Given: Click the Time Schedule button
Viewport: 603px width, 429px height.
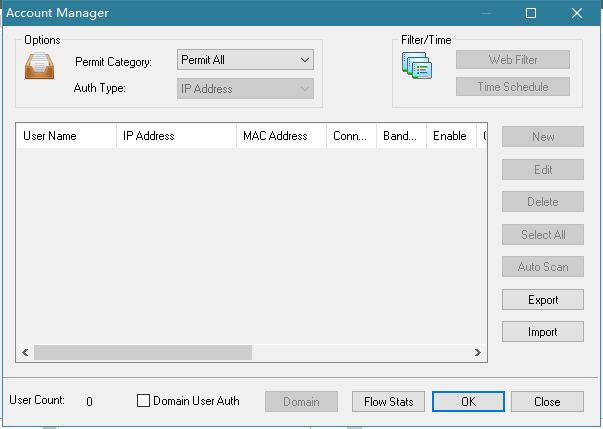Looking at the screenshot, I should click(x=513, y=86).
